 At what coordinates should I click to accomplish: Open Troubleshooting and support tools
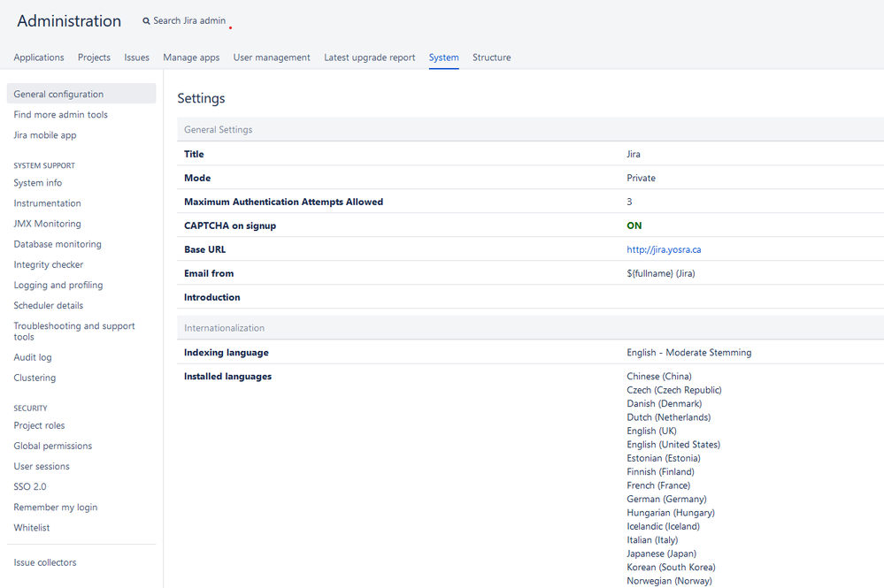pyautogui.click(x=73, y=332)
